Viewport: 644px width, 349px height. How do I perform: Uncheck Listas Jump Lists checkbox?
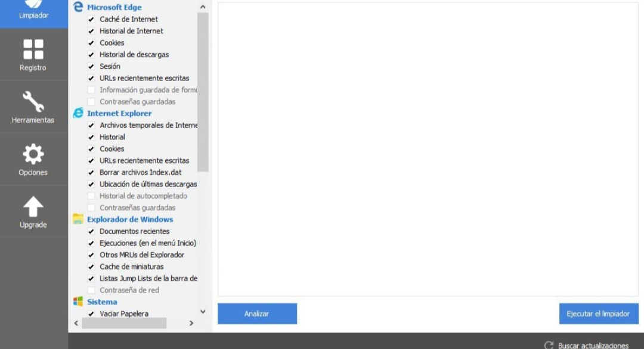[x=91, y=279]
